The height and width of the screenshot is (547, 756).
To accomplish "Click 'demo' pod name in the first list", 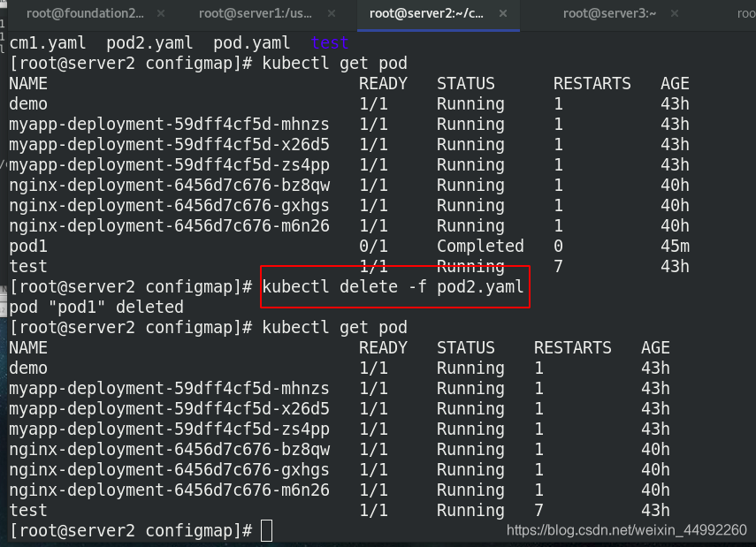I will coord(28,103).
